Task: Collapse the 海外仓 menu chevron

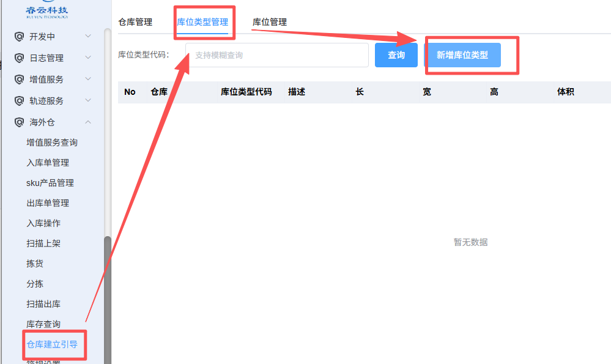Action: 88,122
